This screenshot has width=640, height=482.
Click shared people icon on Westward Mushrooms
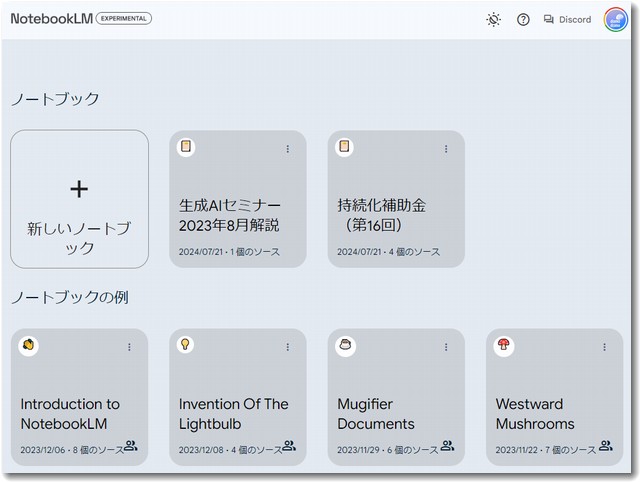605,446
